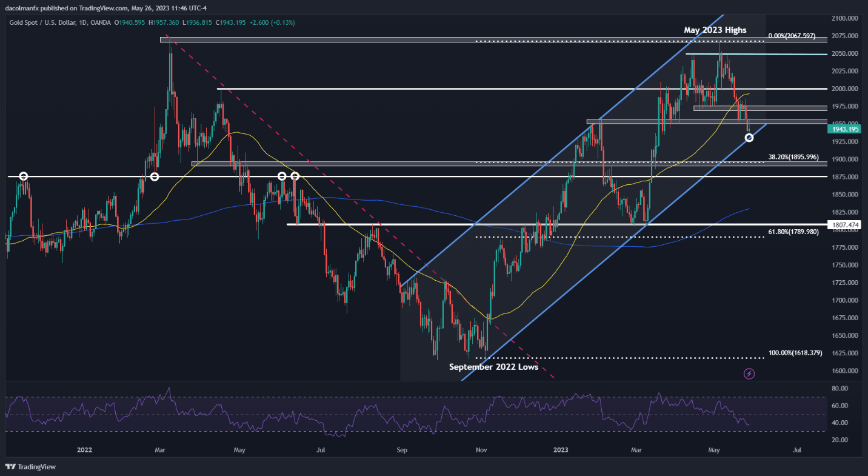Click 1650.000 on the price axis
868x476 pixels.
846,335
